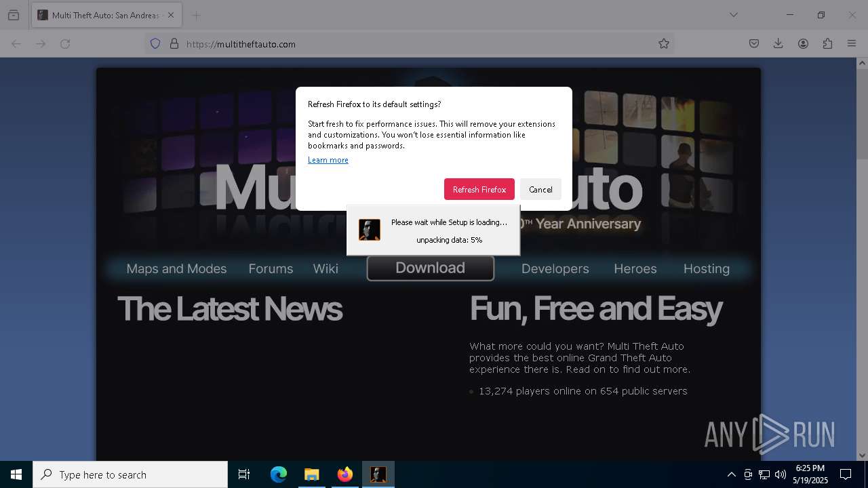Click the setup loader MTA icon

[x=370, y=230]
